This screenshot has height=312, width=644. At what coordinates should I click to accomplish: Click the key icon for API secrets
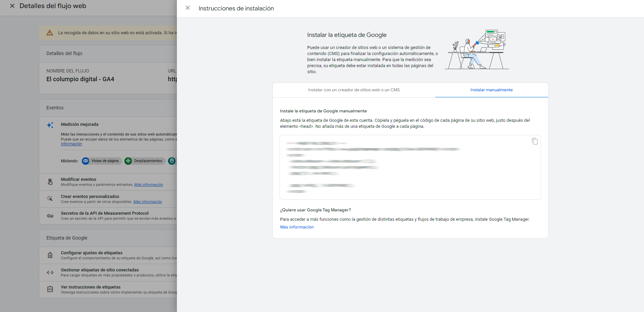50,216
